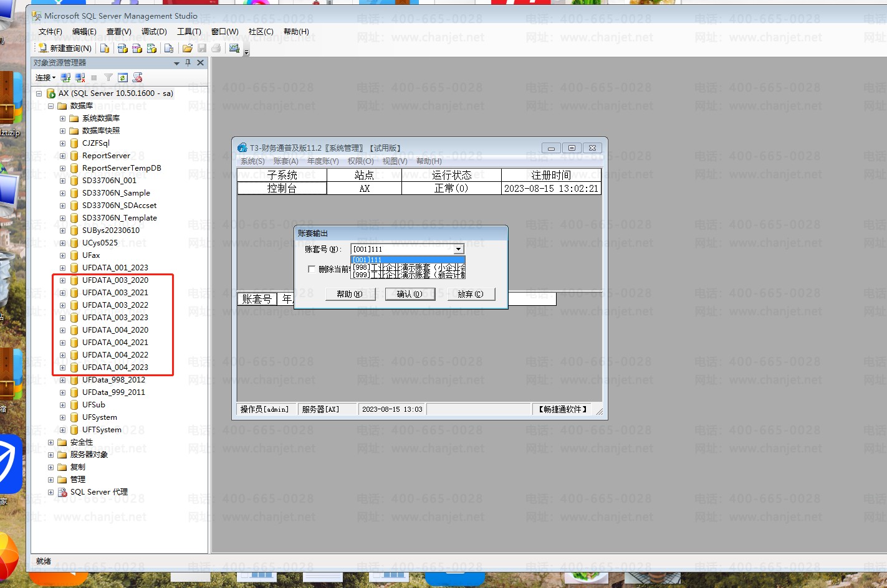
Task: Click the 确认(O) button
Action: (x=410, y=294)
